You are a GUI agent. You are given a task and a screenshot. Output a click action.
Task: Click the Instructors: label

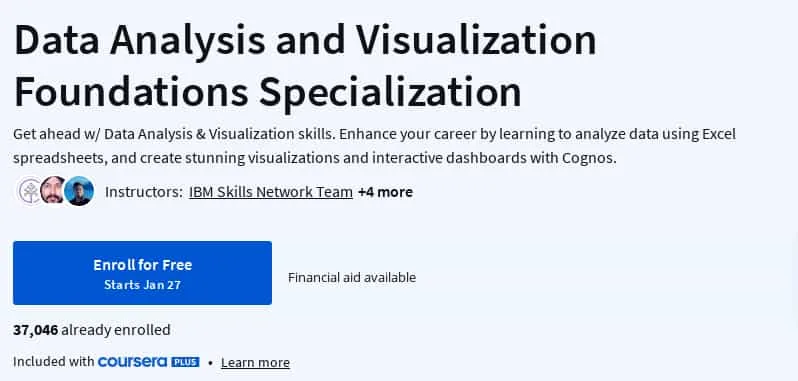pyautogui.click(x=144, y=192)
